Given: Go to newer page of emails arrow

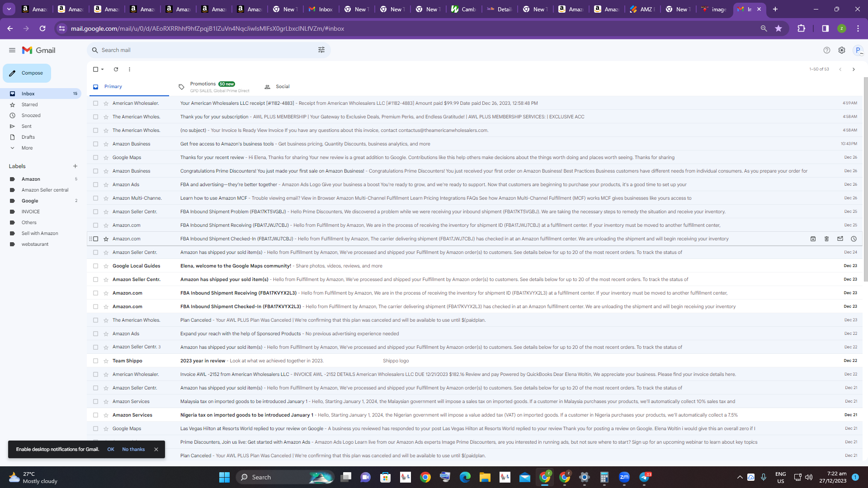Looking at the screenshot, I should coord(840,69).
